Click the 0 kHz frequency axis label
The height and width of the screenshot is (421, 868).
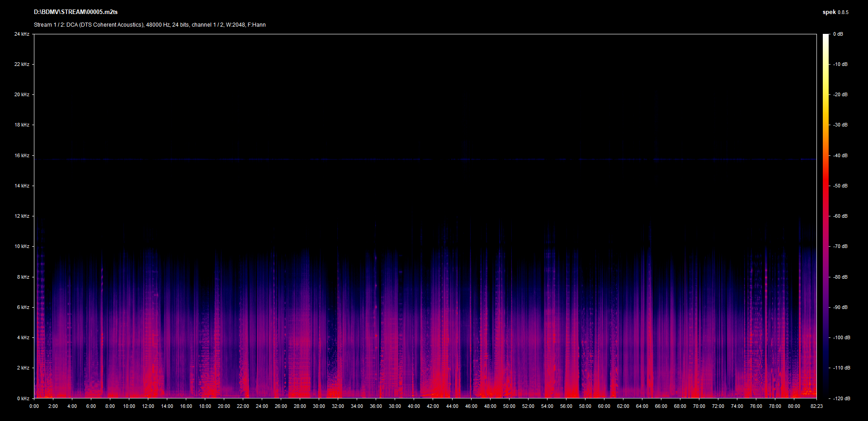(23, 398)
